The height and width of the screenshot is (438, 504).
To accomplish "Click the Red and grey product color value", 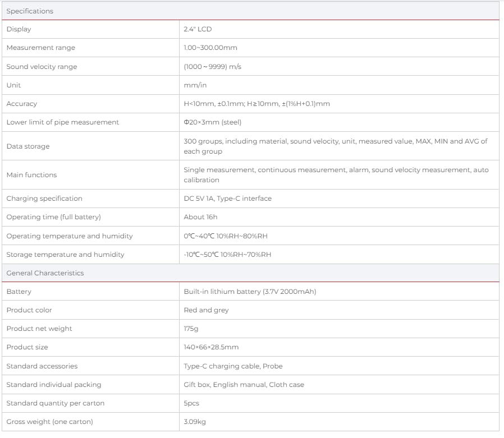I will (206, 310).
